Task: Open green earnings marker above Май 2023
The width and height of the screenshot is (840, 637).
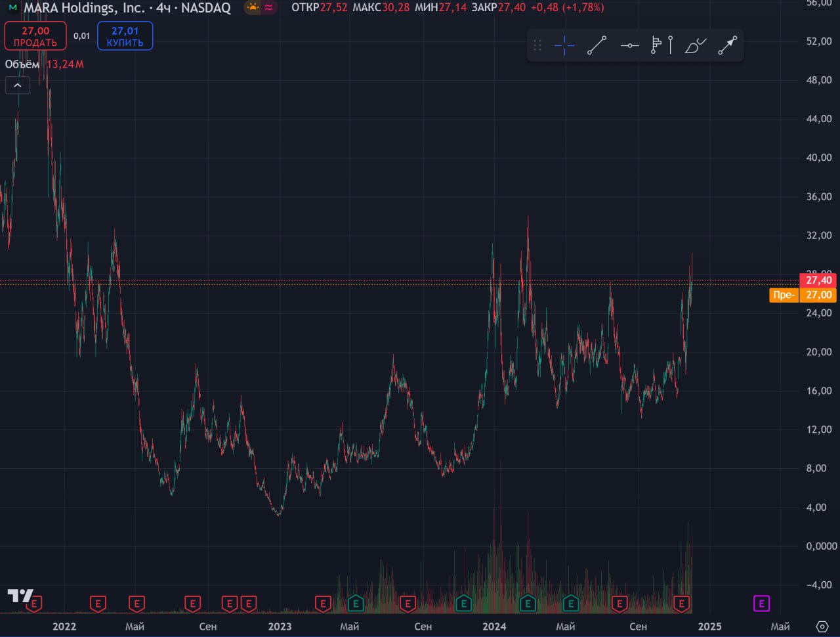Action: (355, 604)
